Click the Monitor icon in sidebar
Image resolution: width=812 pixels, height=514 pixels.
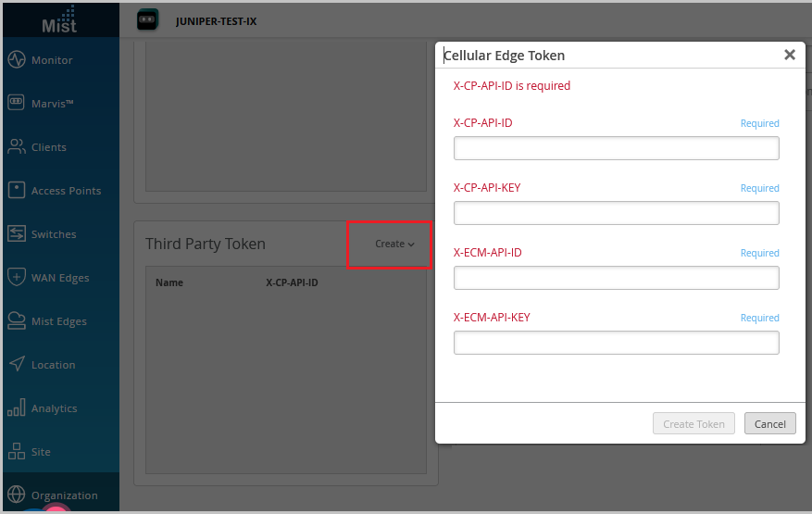click(x=16, y=60)
